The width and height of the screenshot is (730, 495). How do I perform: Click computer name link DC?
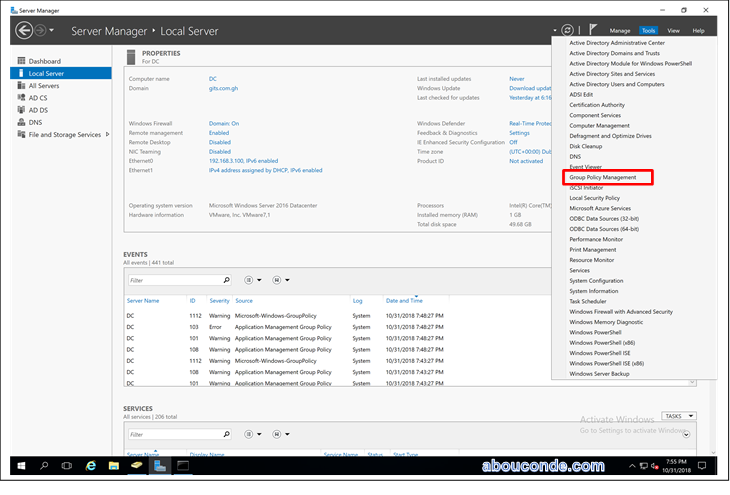pos(212,79)
